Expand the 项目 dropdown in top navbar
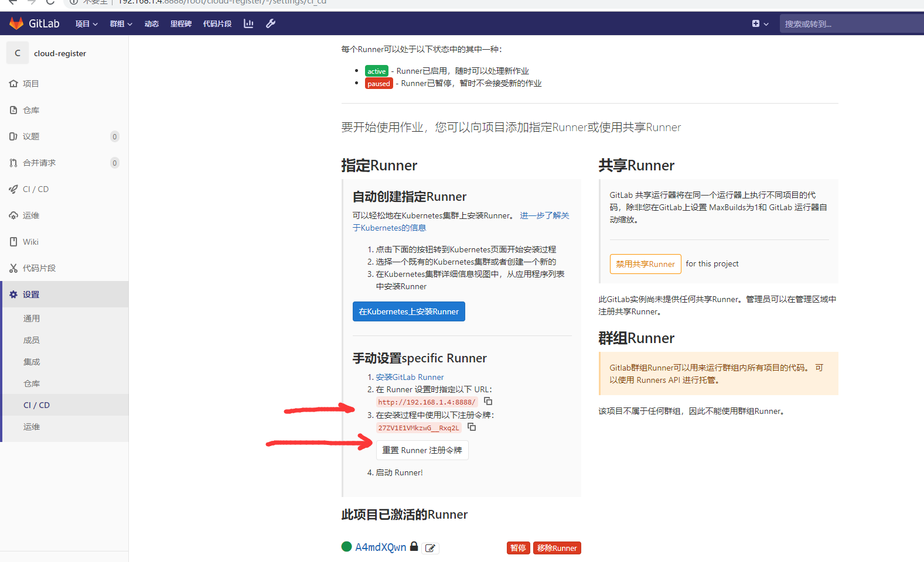Viewport: 924px width, 562px height. point(87,23)
